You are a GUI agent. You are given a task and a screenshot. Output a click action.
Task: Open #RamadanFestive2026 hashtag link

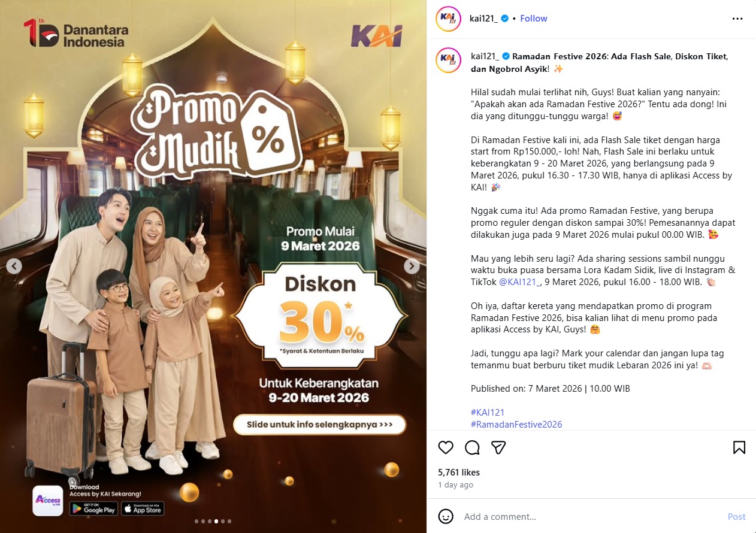pyautogui.click(x=516, y=425)
